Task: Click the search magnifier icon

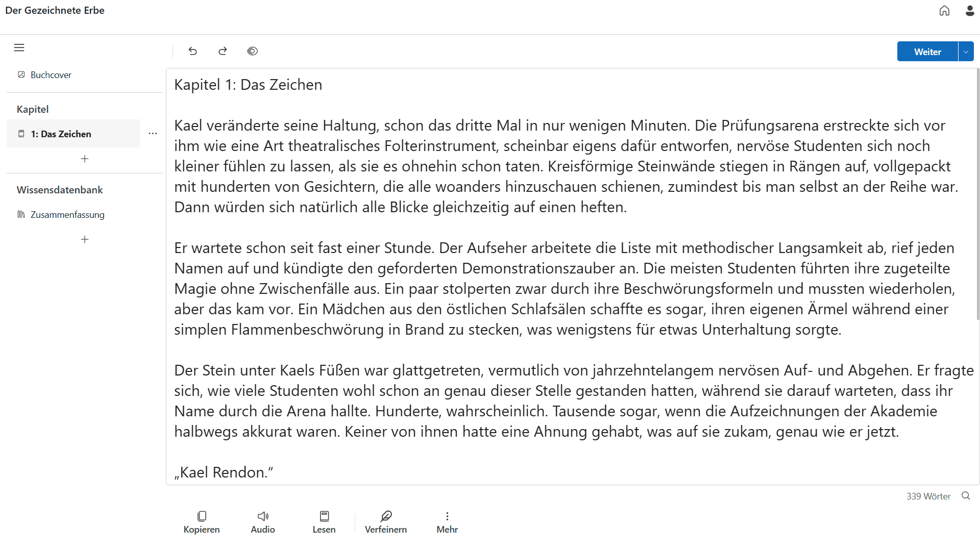Action: coord(966,496)
